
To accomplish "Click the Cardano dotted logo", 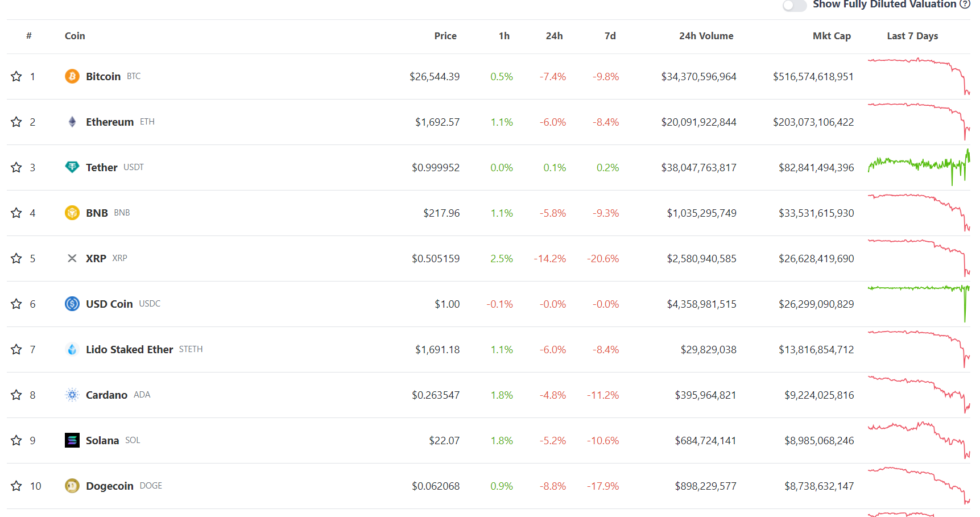I will point(72,395).
